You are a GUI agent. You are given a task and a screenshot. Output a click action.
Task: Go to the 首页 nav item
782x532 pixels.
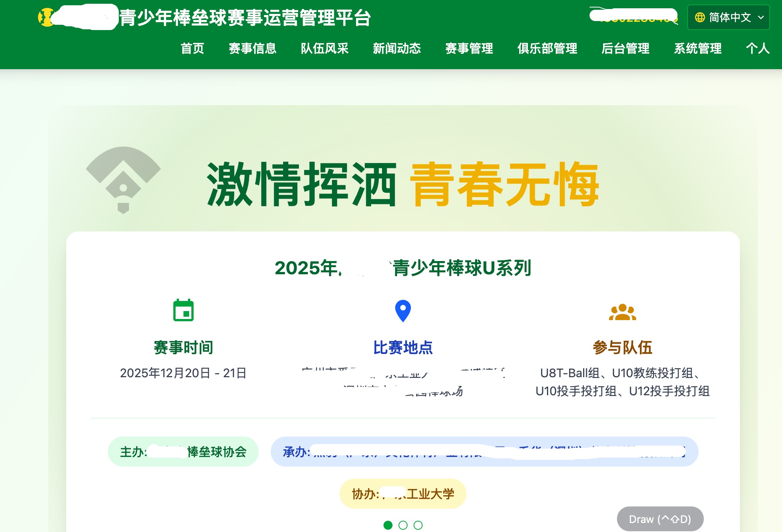click(x=192, y=48)
